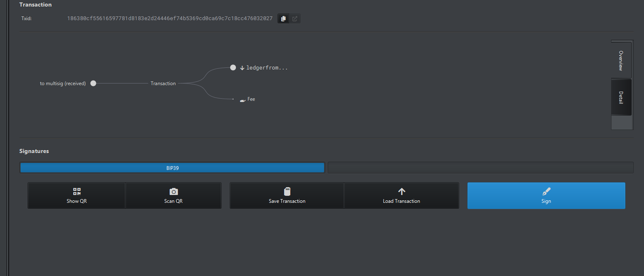Copy the transaction ID to clipboard
The height and width of the screenshot is (276, 644).
tap(283, 19)
